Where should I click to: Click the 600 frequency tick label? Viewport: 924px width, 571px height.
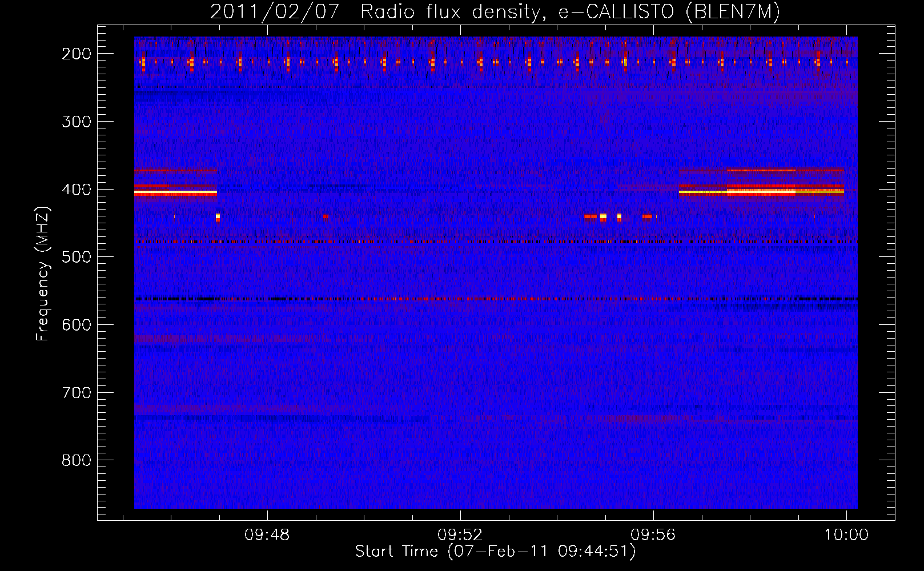(x=76, y=325)
